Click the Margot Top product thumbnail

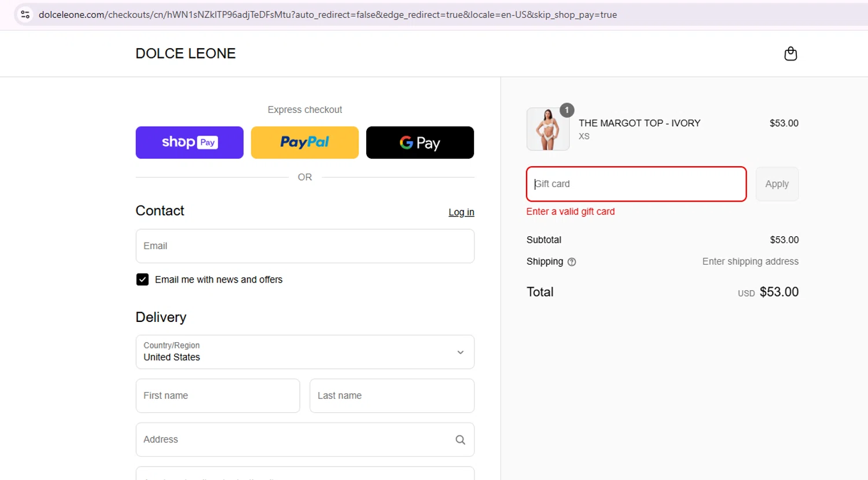point(548,129)
